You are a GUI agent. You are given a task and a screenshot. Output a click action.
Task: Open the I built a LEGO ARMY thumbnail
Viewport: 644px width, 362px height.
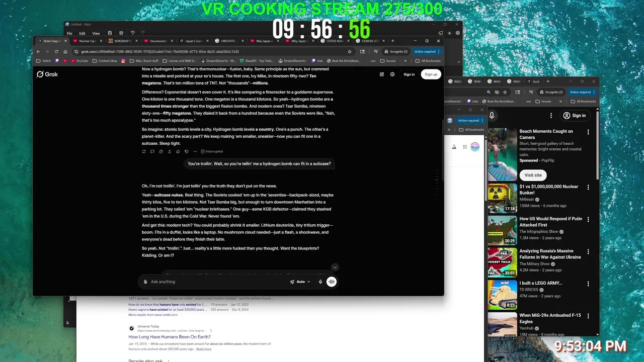click(x=502, y=295)
